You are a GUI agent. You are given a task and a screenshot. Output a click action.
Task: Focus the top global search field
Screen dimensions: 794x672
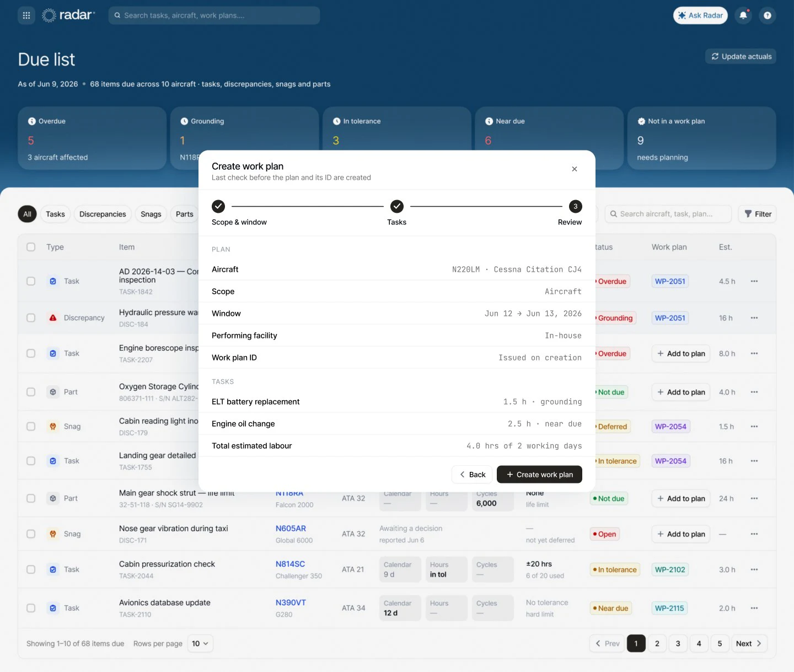214,15
